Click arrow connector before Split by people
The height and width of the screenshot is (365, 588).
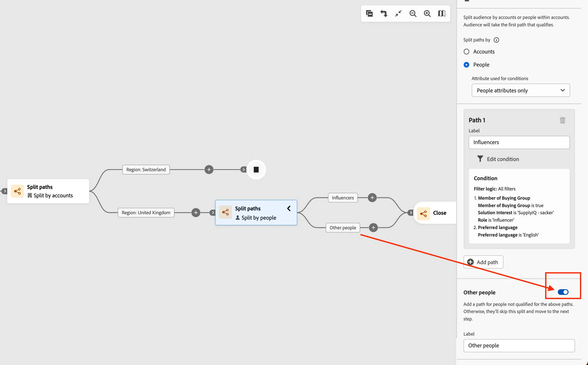coord(212,212)
